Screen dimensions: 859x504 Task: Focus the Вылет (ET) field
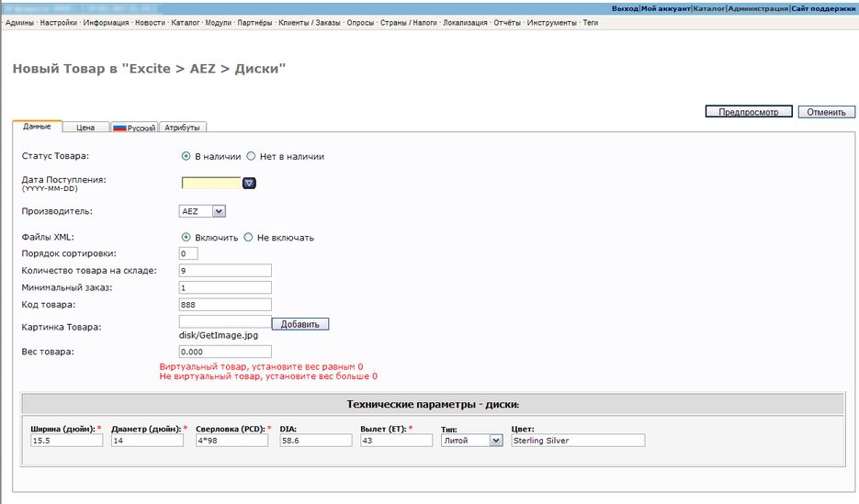(397, 441)
